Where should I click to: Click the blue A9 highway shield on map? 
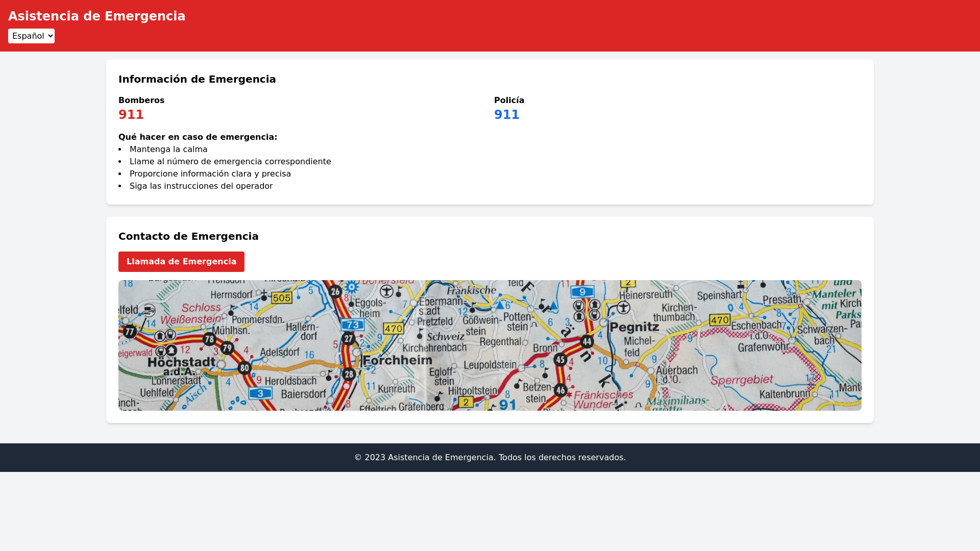582,292
